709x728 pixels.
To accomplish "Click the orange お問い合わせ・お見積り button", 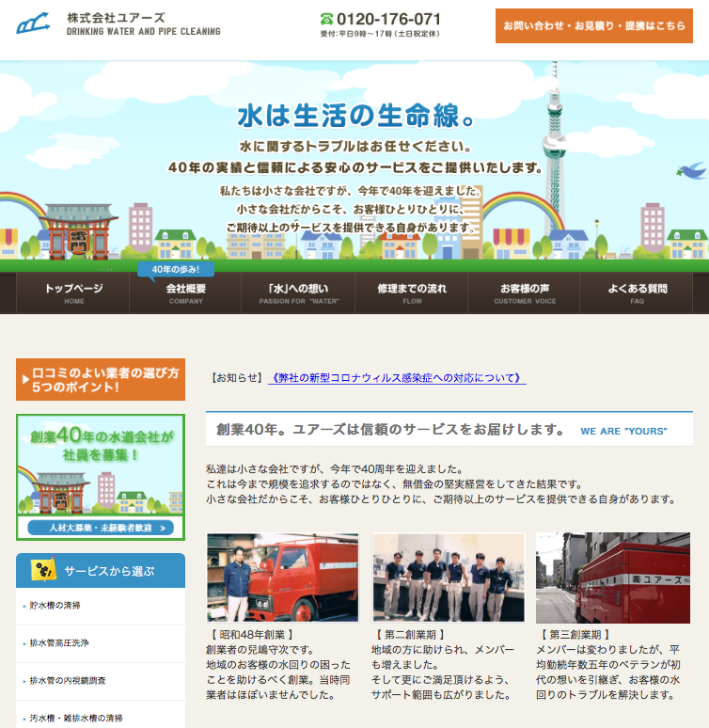I will coord(593,25).
